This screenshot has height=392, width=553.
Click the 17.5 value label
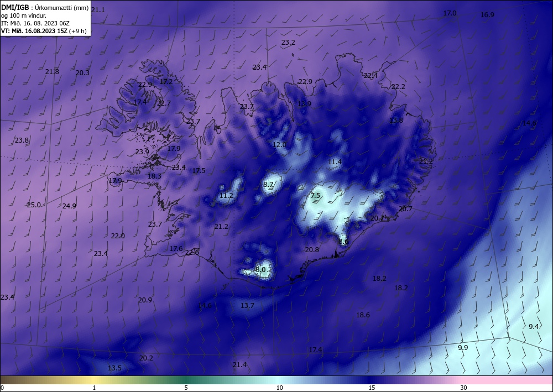pyautogui.click(x=199, y=171)
